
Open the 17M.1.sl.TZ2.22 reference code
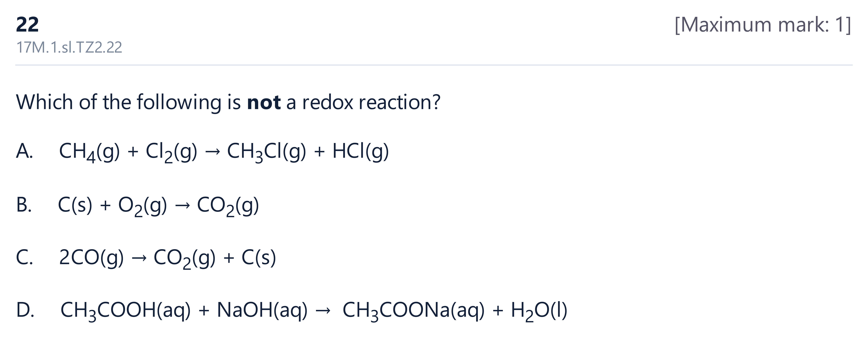pos(69,47)
